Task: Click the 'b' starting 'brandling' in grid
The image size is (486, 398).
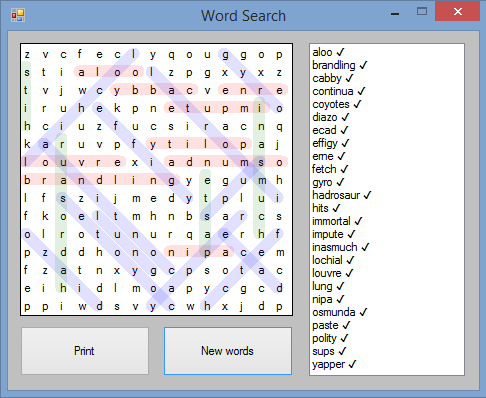Action: pyautogui.click(x=27, y=180)
